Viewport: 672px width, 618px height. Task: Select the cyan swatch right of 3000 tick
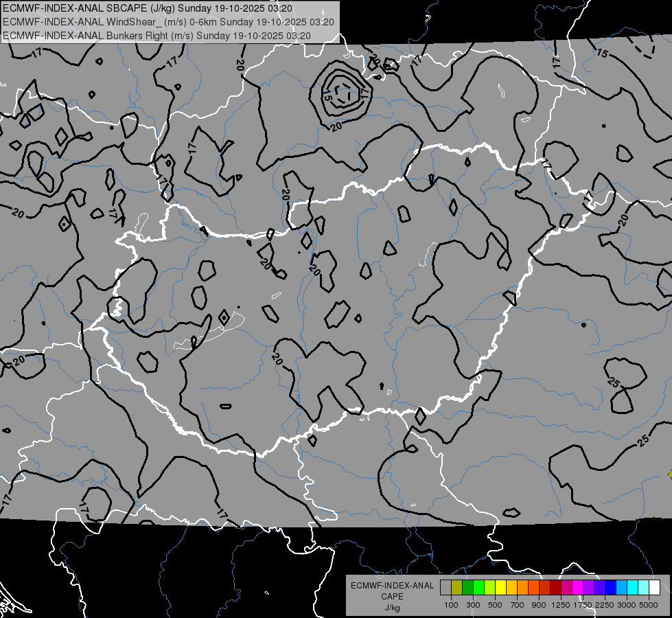click(633, 587)
